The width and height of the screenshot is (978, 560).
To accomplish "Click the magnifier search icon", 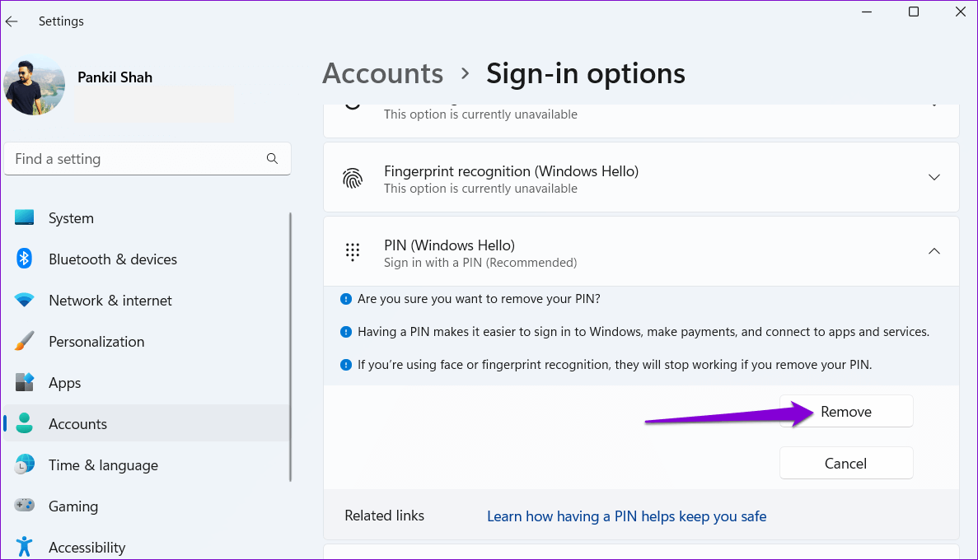I will click(x=272, y=159).
